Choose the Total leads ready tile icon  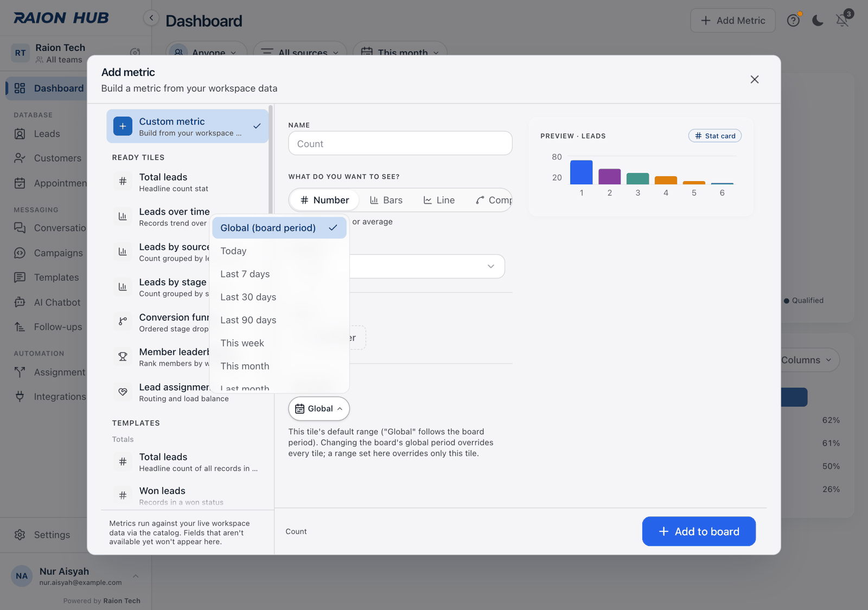click(123, 182)
